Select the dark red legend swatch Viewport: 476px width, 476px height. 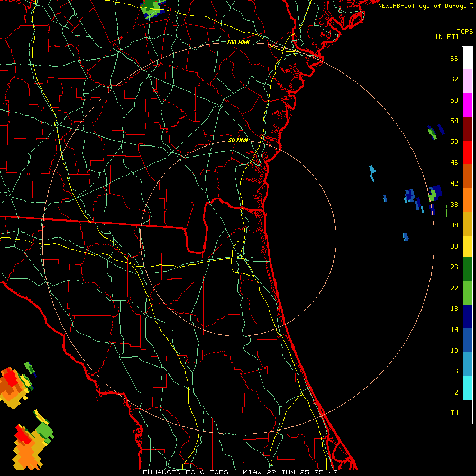(x=467, y=129)
